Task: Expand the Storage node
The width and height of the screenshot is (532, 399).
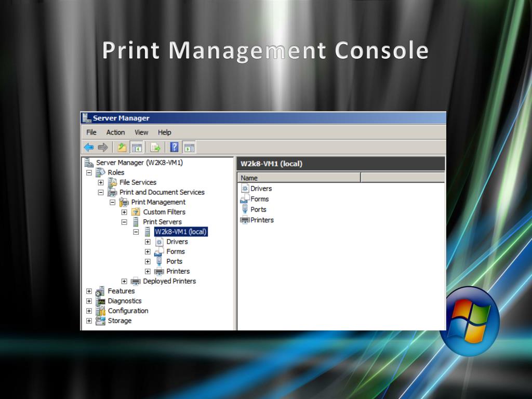Action: tap(89, 320)
